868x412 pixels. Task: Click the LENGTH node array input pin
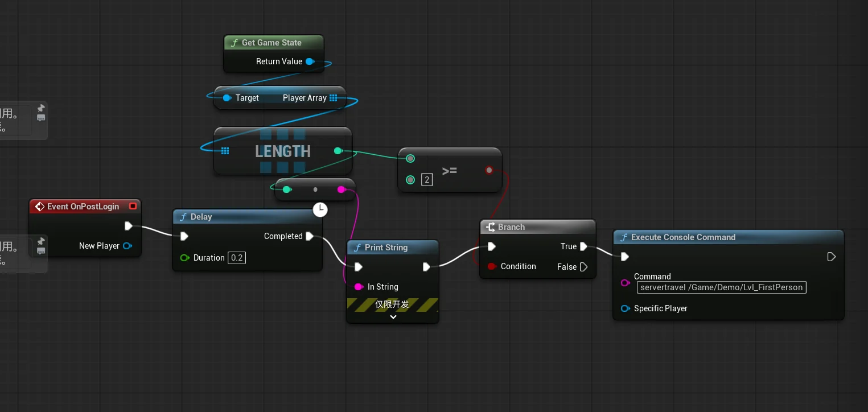tap(225, 151)
